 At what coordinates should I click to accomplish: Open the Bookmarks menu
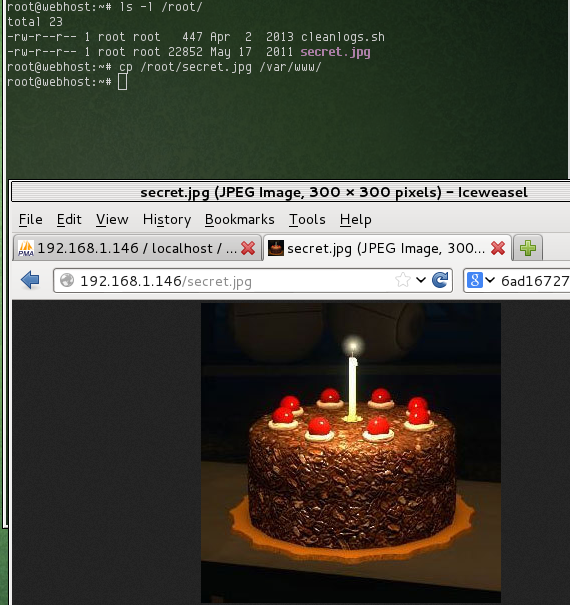[x=240, y=220]
